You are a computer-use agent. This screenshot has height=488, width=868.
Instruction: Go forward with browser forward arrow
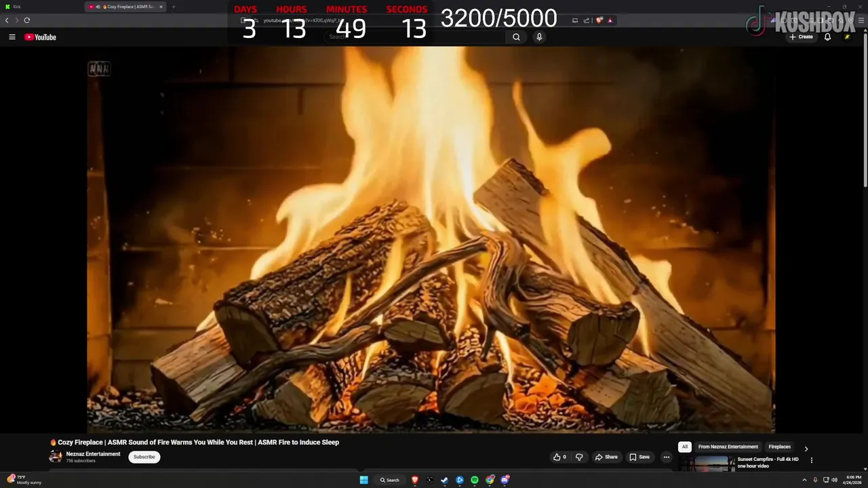click(x=17, y=20)
